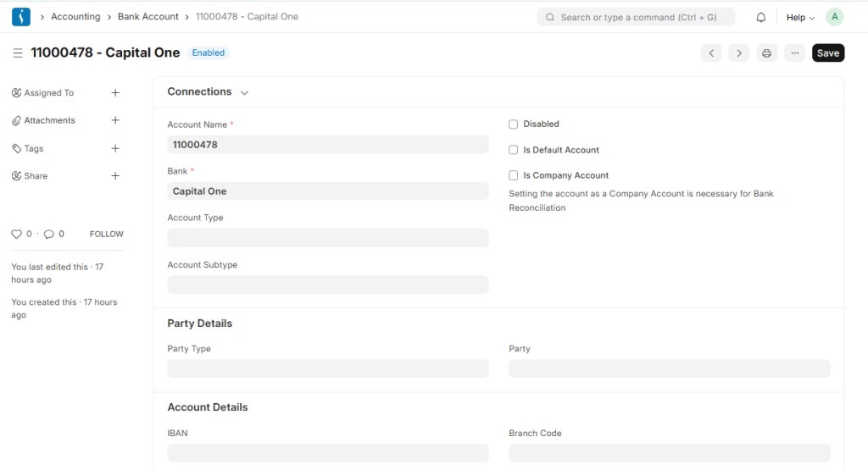Screen dimensions: 868x470
Task: Click the Connections heading label
Action: pos(199,91)
